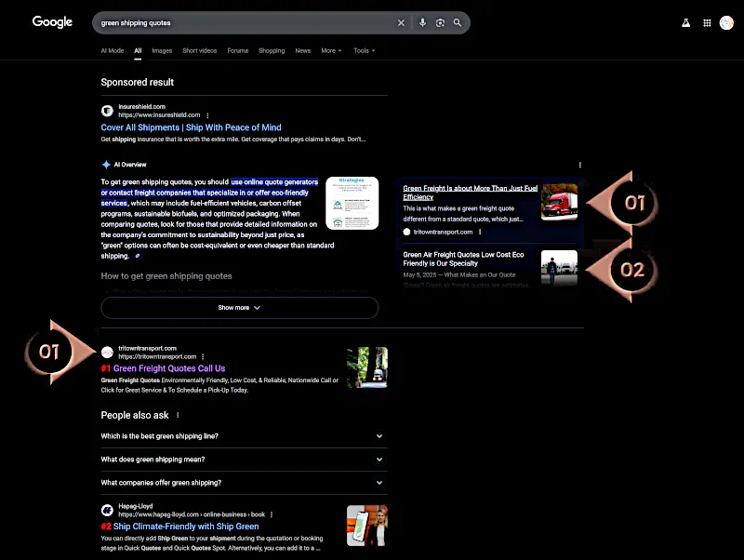744x560 pixels.
Task: Open the Tools dropdown
Action: click(x=364, y=50)
